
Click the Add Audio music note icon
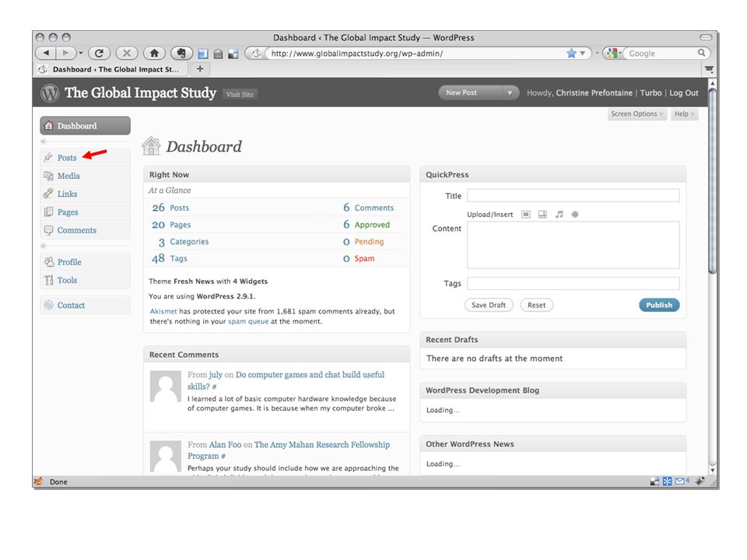click(x=559, y=215)
